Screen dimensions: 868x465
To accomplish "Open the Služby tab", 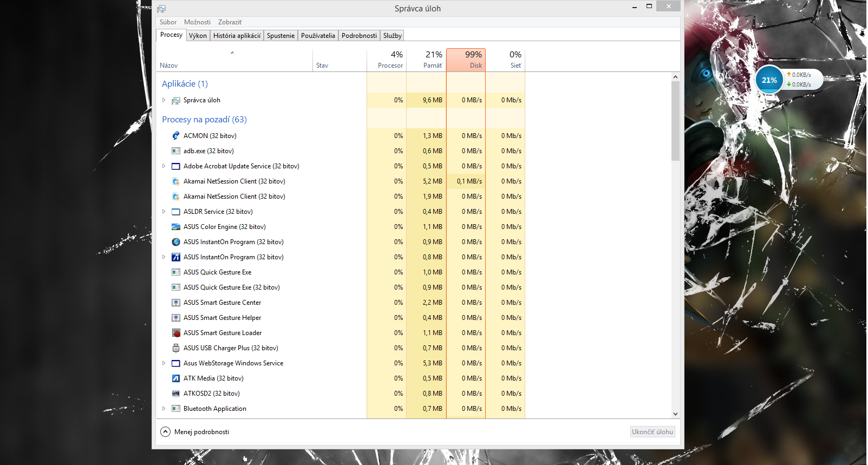I will [392, 36].
